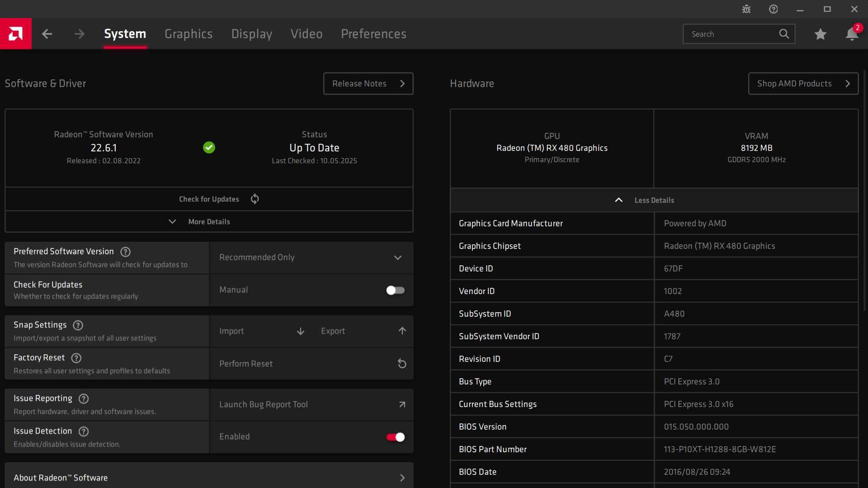Click Shop AMD Products button
The image size is (868, 488).
pyautogui.click(x=803, y=84)
